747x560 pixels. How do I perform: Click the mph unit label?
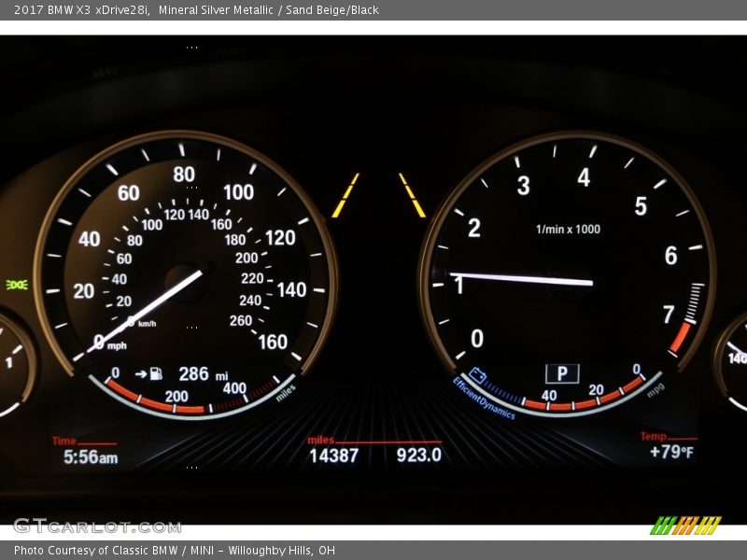click(117, 345)
